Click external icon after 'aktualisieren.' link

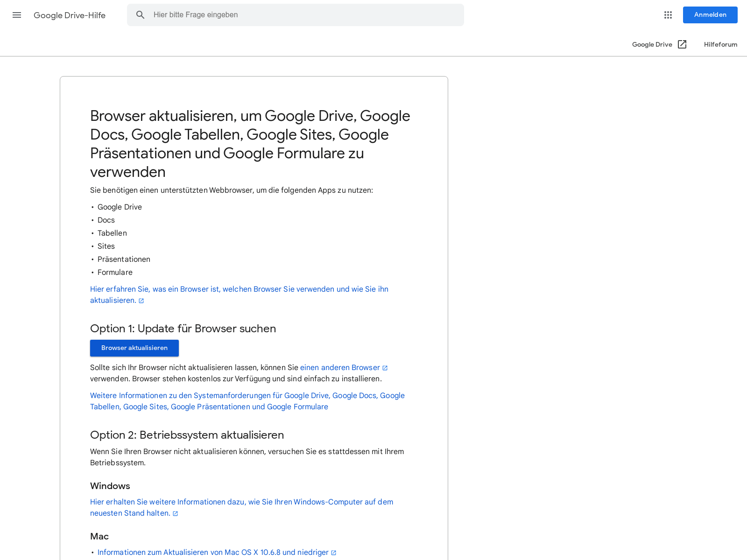141,301
